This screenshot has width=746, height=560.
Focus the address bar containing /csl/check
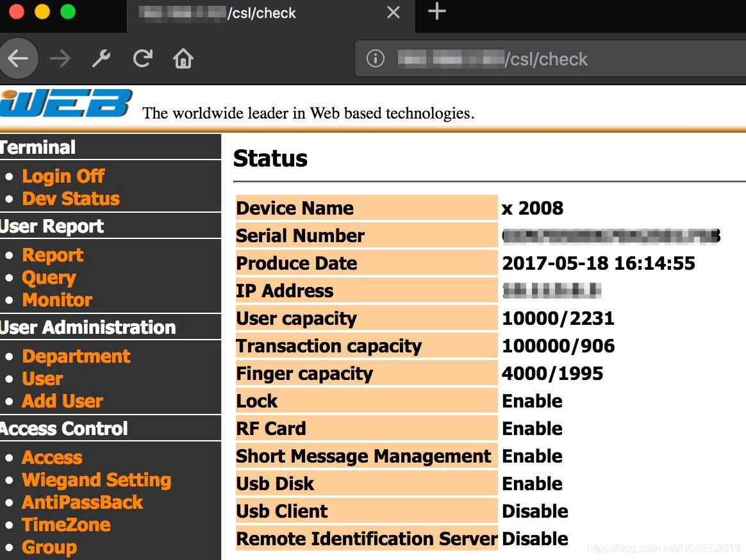click(x=550, y=58)
